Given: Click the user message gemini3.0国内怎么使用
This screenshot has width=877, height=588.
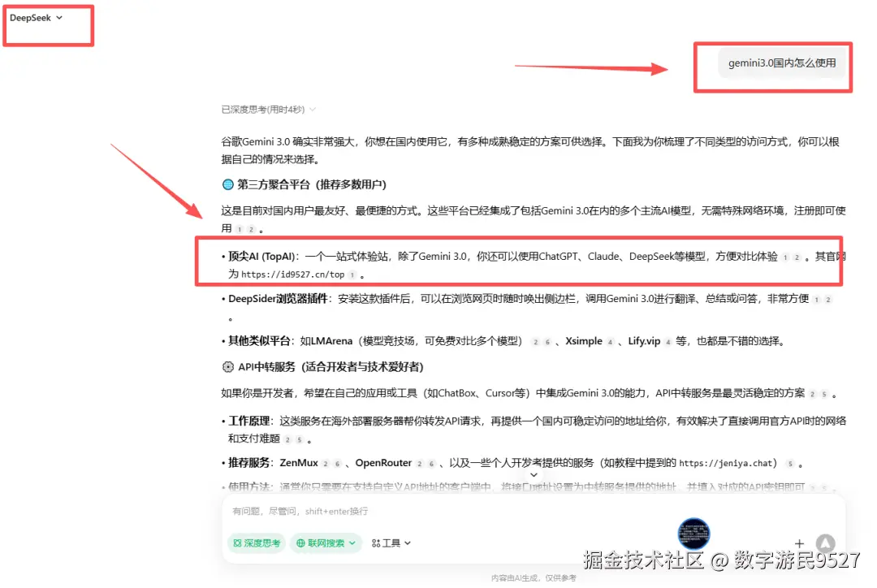Looking at the screenshot, I should coord(782,63).
